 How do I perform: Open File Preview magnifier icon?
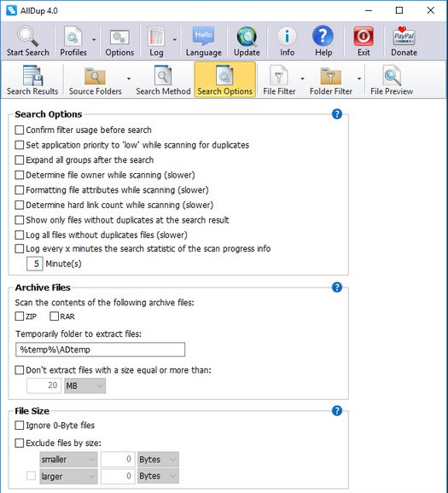(392, 75)
